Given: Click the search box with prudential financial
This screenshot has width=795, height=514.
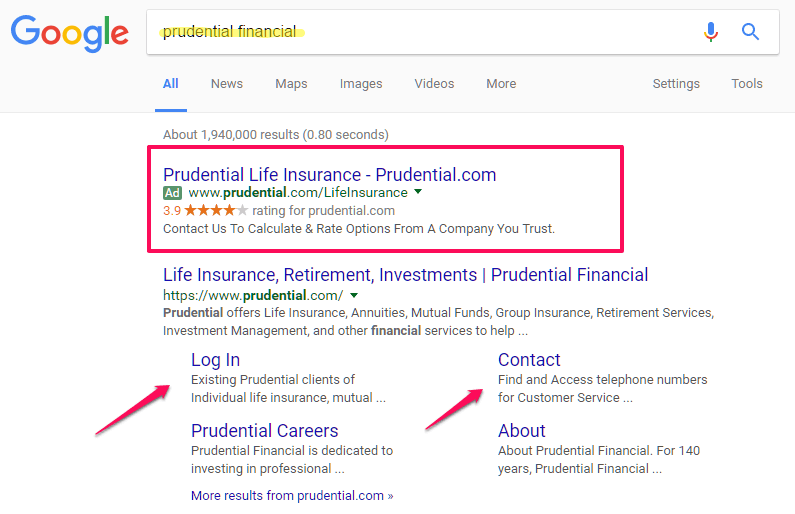Looking at the screenshot, I should 462,32.
